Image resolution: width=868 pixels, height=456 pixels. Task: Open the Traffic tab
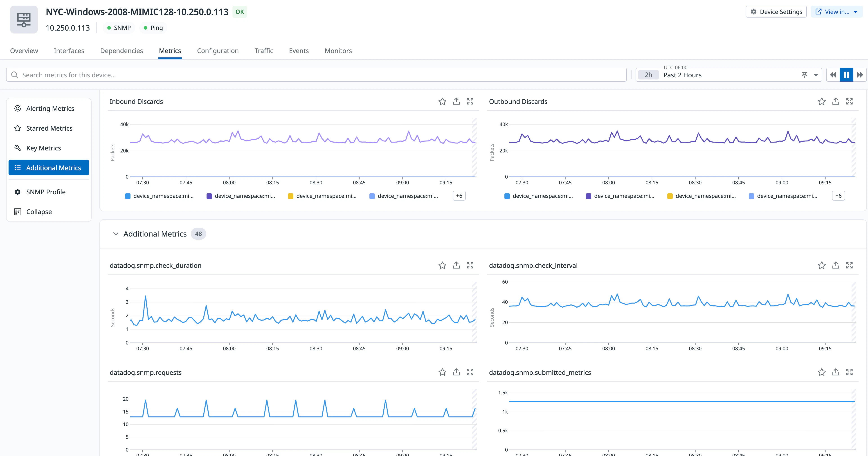click(x=263, y=51)
